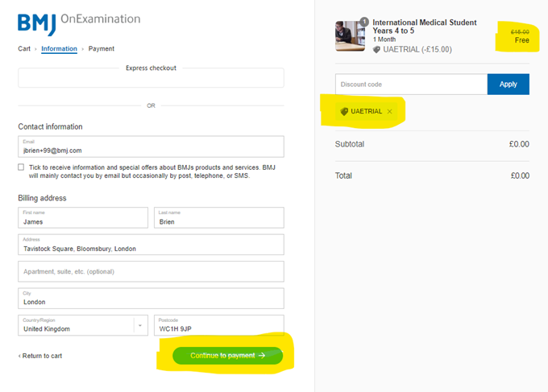Click the Express checkout box
Viewport: 548px width, 392px height.
pyautogui.click(x=151, y=77)
